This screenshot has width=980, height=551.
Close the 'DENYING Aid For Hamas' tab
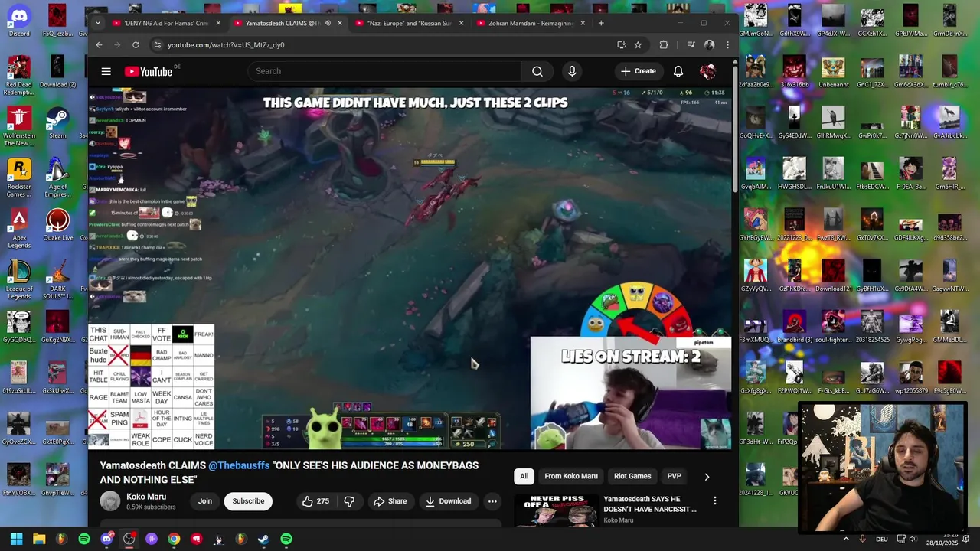[x=218, y=23]
